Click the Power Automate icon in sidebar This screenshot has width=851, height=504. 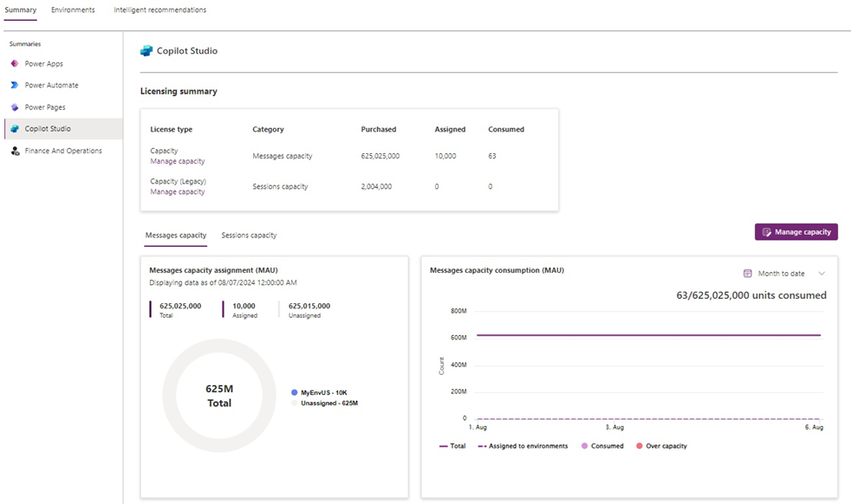coord(15,85)
